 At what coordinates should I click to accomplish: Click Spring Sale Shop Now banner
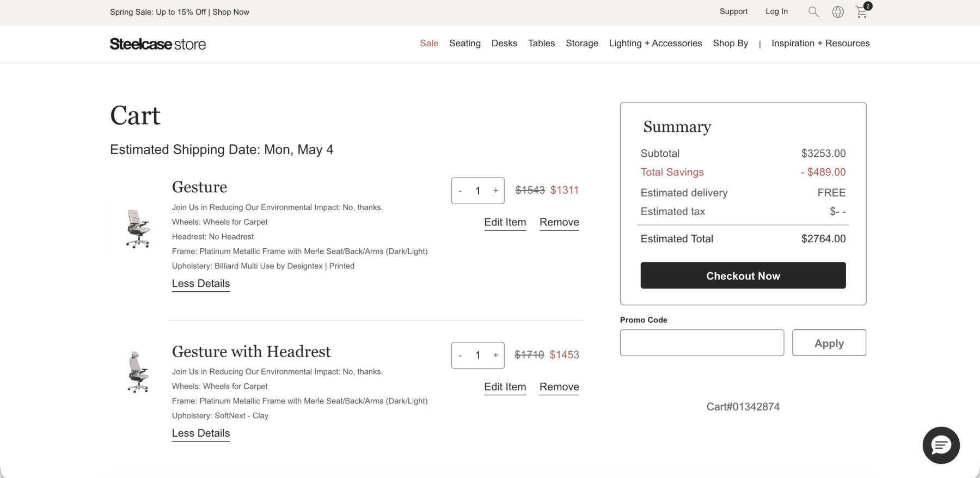coord(180,12)
